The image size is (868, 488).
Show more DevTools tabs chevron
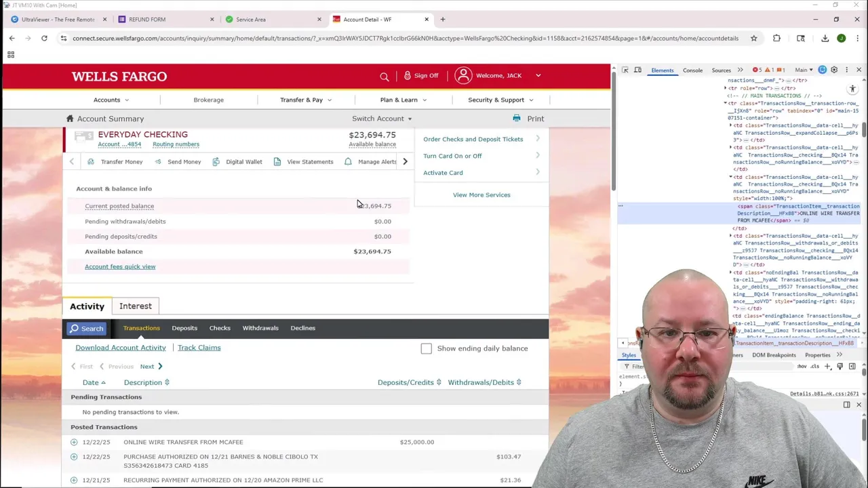(740, 70)
